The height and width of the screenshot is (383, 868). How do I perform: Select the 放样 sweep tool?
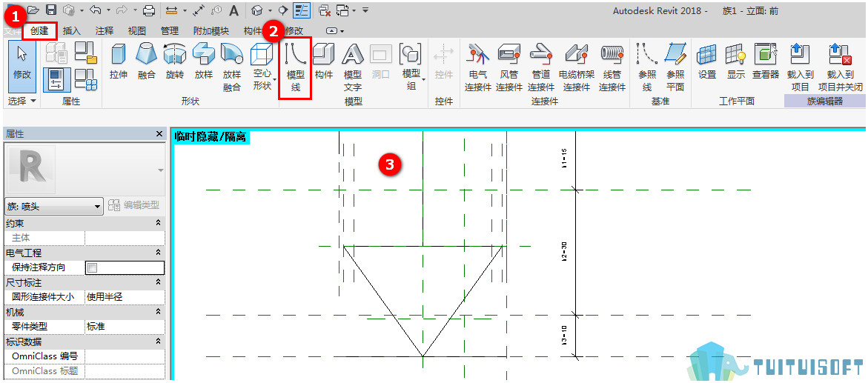(x=203, y=61)
